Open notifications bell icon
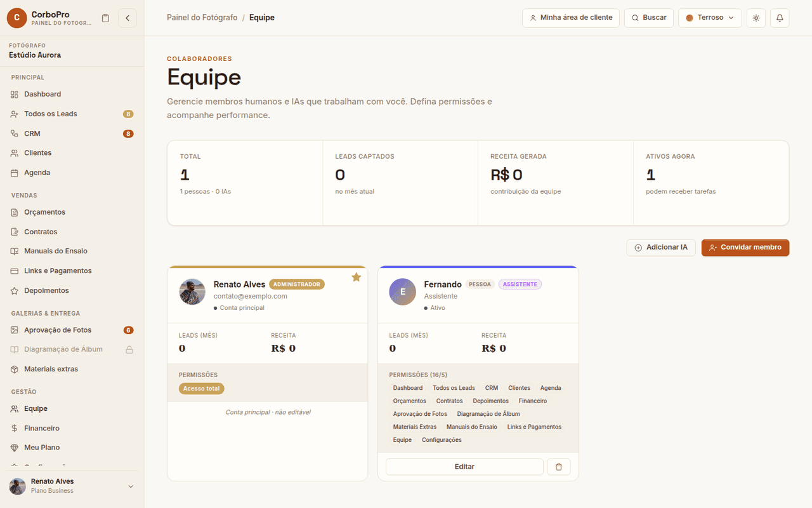Screen dimensions: 812x508 point(780,18)
